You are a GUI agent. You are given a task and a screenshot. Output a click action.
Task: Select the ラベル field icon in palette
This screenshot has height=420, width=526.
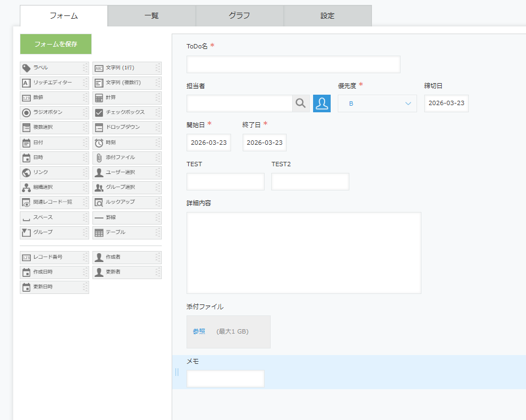(x=26, y=68)
